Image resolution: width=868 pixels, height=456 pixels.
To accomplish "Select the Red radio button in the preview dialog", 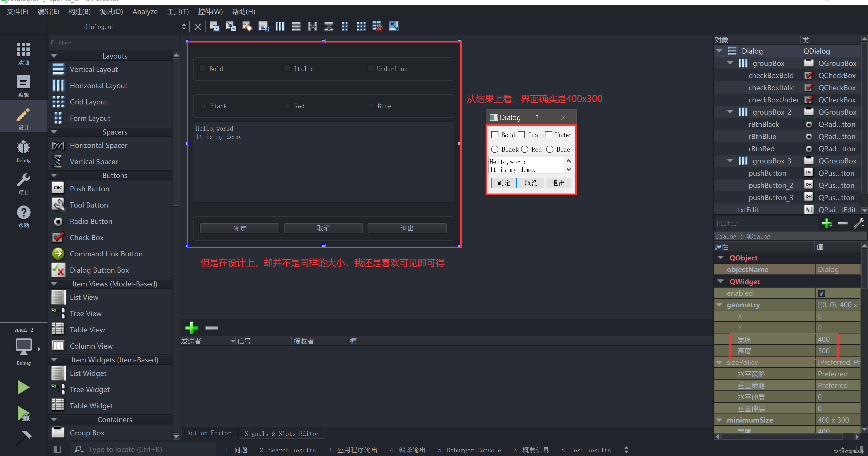I will tap(525, 149).
